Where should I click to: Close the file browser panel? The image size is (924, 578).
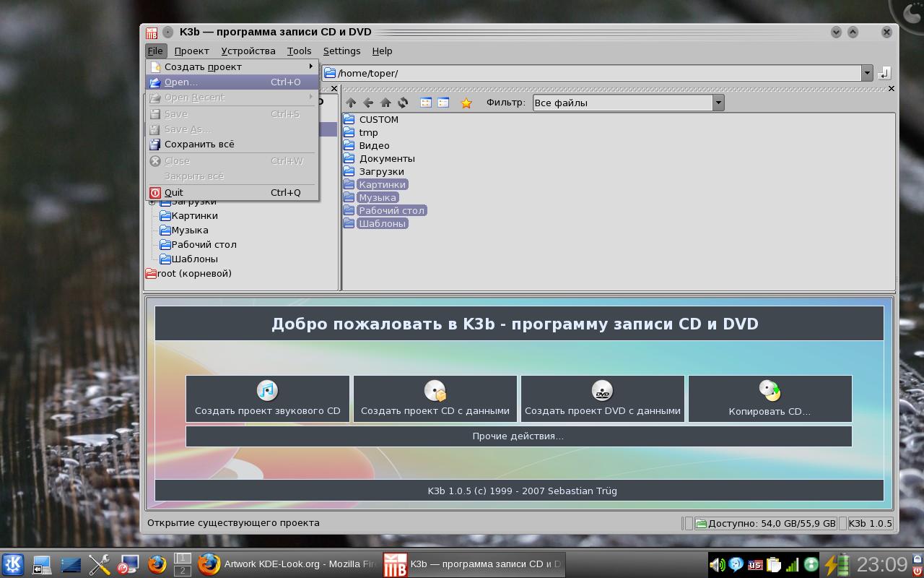point(891,89)
